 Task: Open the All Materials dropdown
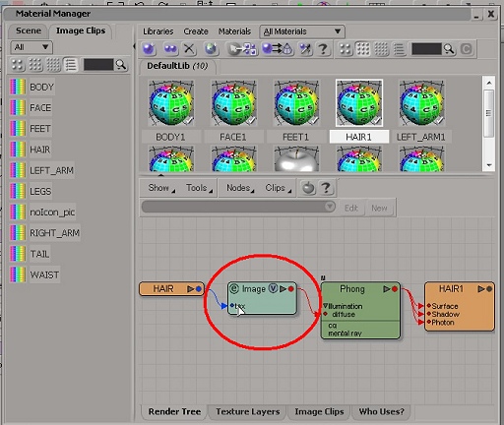click(302, 31)
